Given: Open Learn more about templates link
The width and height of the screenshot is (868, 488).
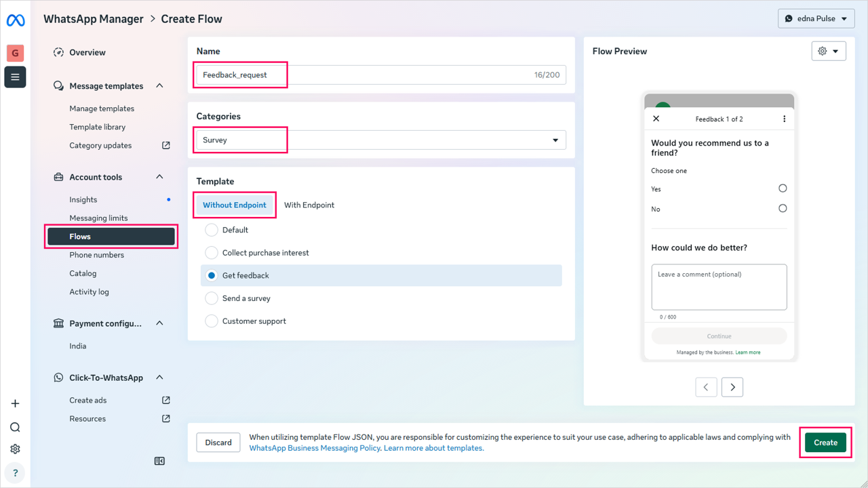Looking at the screenshot, I should tap(434, 448).
